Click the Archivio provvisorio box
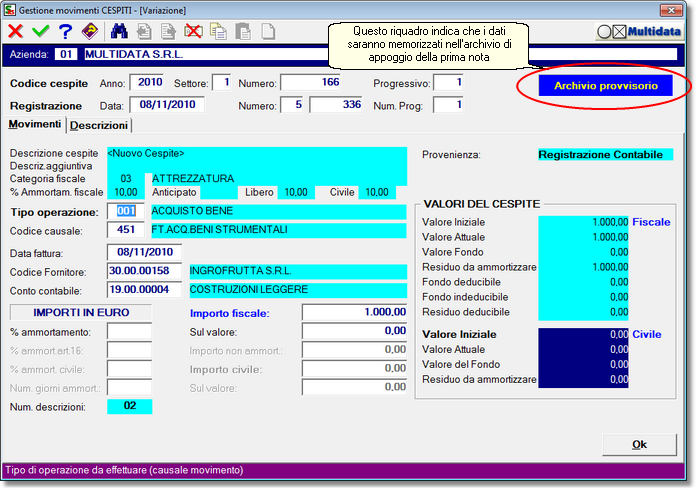696x490 pixels. coord(605,86)
